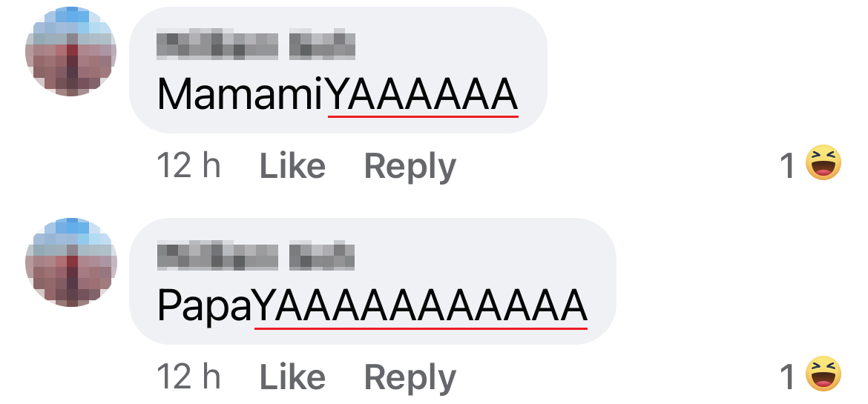Click the word Mamami in the first comment

pos(241,95)
